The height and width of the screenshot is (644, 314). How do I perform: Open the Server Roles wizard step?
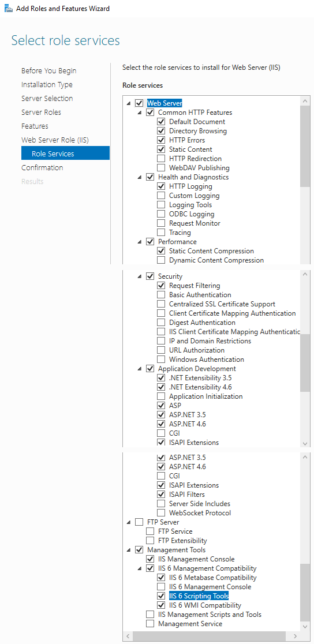41,112
